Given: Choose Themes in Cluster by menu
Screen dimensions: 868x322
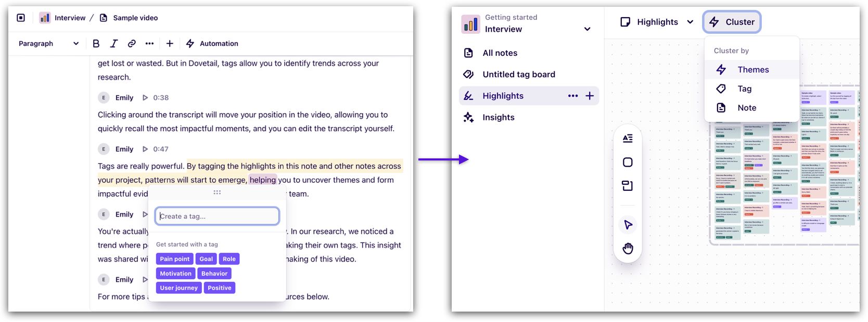Looking at the screenshot, I should [752, 70].
